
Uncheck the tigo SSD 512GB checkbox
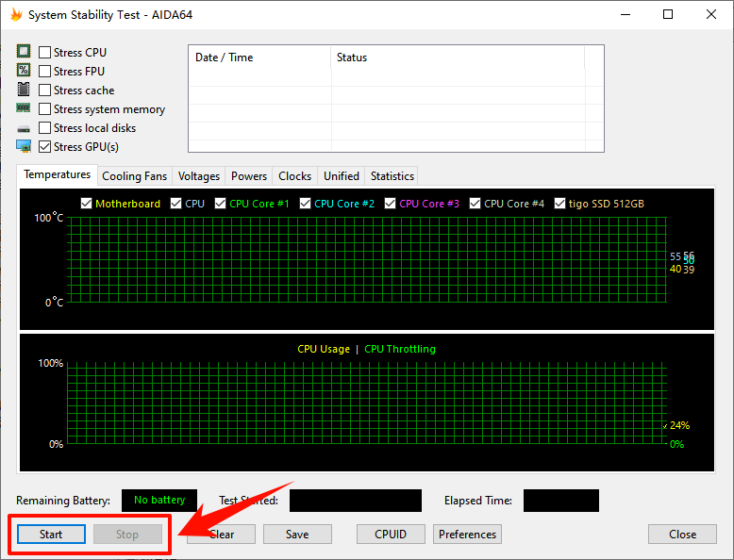point(559,204)
